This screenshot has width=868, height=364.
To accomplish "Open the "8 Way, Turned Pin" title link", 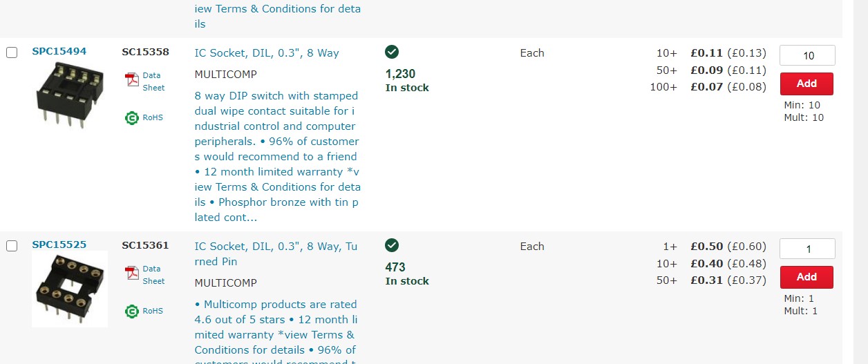I will pyautogui.click(x=276, y=253).
